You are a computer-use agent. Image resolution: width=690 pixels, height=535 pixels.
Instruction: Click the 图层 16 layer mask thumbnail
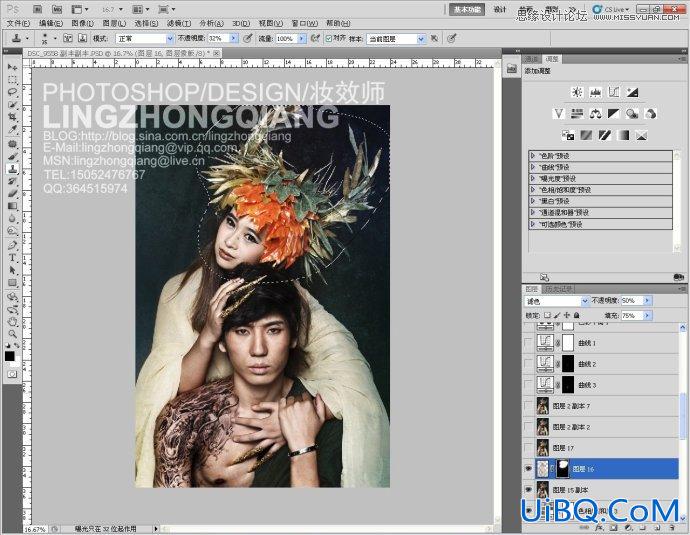tap(562, 469)
